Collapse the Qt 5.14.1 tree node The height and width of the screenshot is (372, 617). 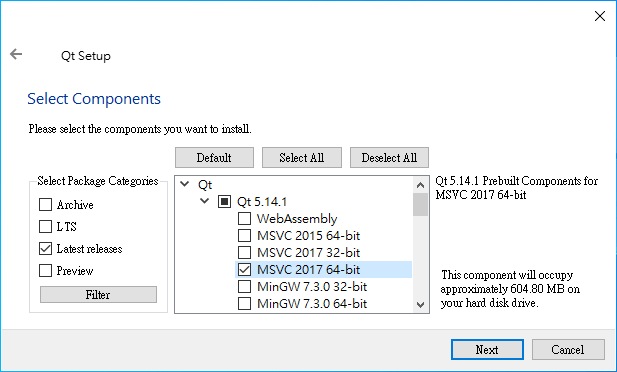[204, 201]
